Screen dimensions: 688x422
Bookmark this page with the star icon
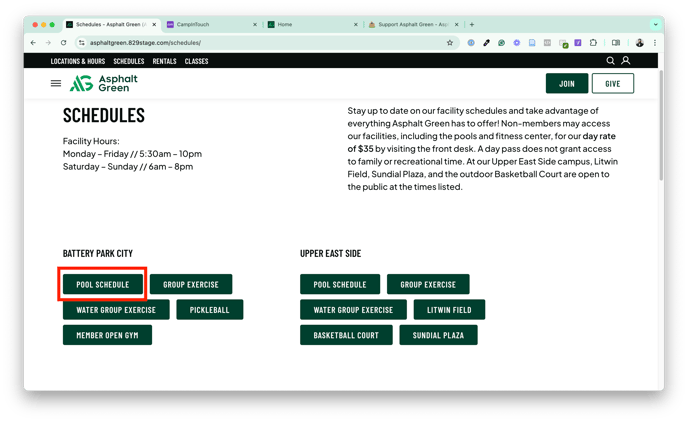point(450,43)
